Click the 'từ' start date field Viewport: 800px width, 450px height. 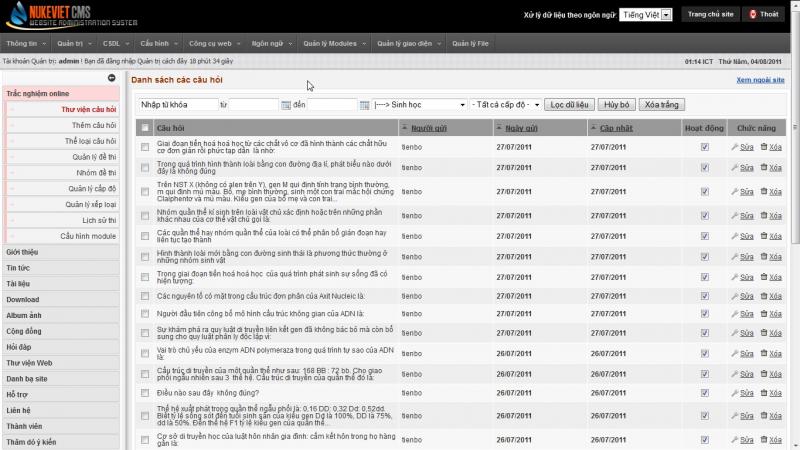[254, 105]
